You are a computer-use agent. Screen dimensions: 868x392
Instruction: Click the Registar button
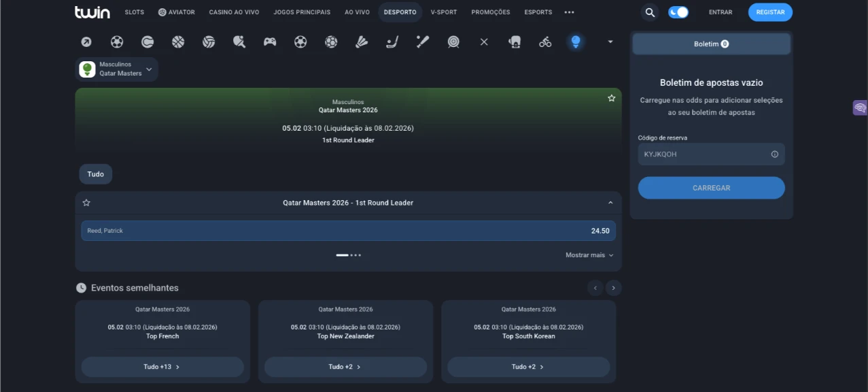769,12
